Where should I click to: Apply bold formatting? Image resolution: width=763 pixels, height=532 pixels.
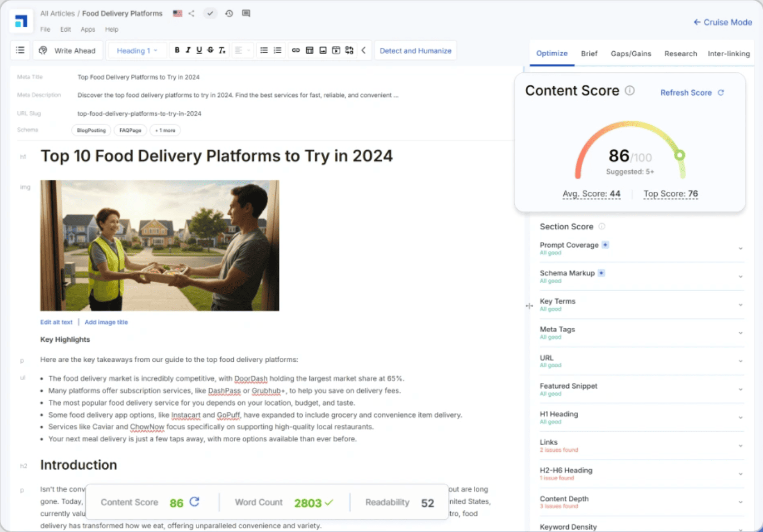177,51
